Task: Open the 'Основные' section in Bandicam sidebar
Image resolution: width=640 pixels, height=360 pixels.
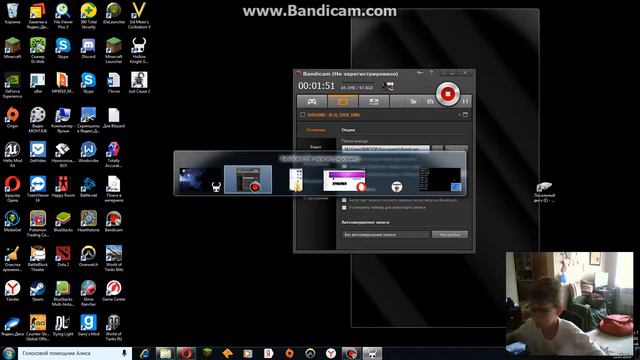Action: click(x=316, y=130)
